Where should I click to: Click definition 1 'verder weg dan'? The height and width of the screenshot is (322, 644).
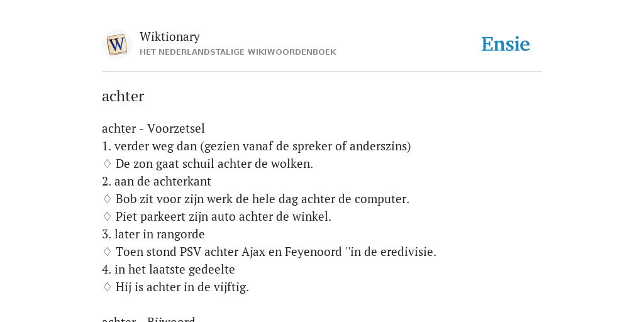257,146
